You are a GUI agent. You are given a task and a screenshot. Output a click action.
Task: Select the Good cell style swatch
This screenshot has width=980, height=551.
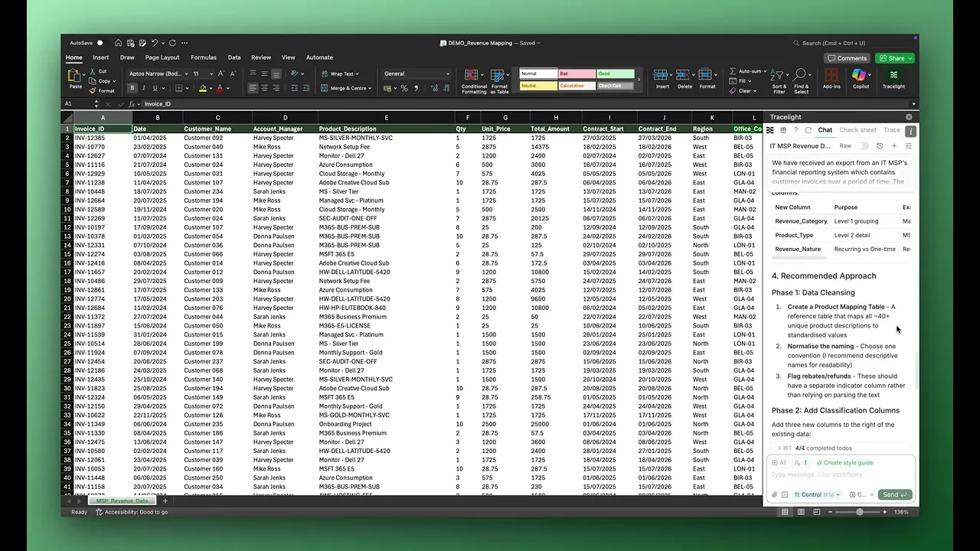tap(616, 73)
